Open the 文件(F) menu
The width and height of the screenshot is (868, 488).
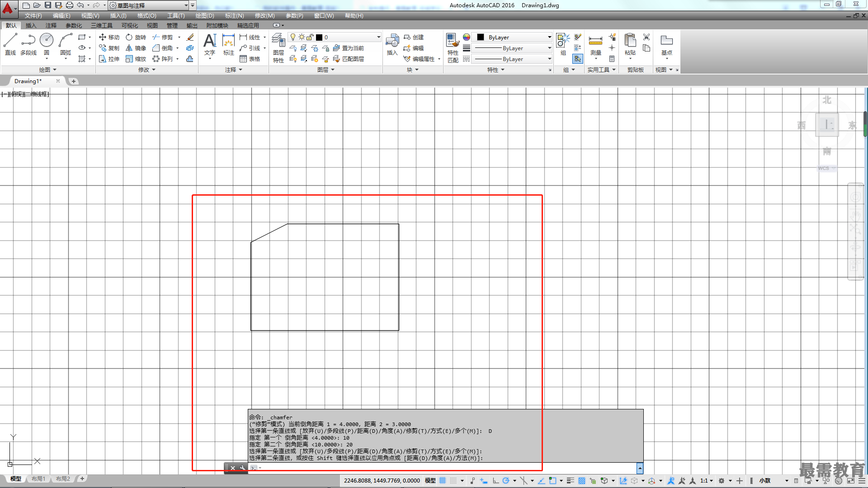pos(33,16)
